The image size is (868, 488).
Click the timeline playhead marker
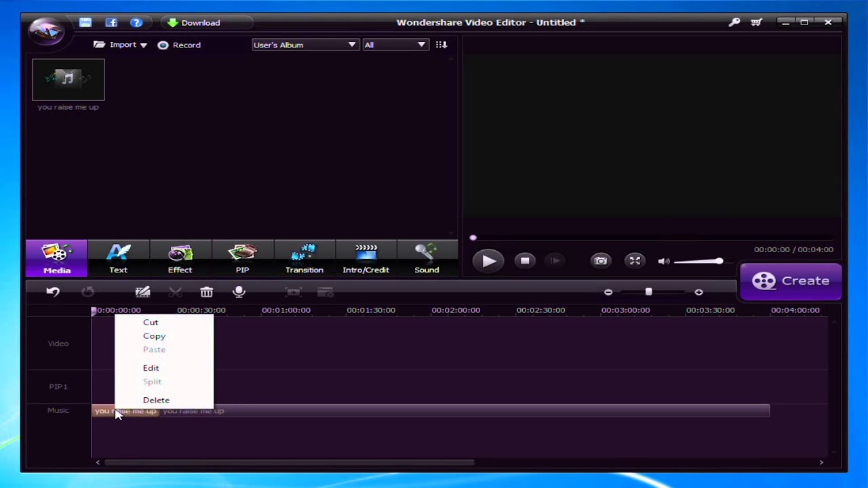coord(94,310)
